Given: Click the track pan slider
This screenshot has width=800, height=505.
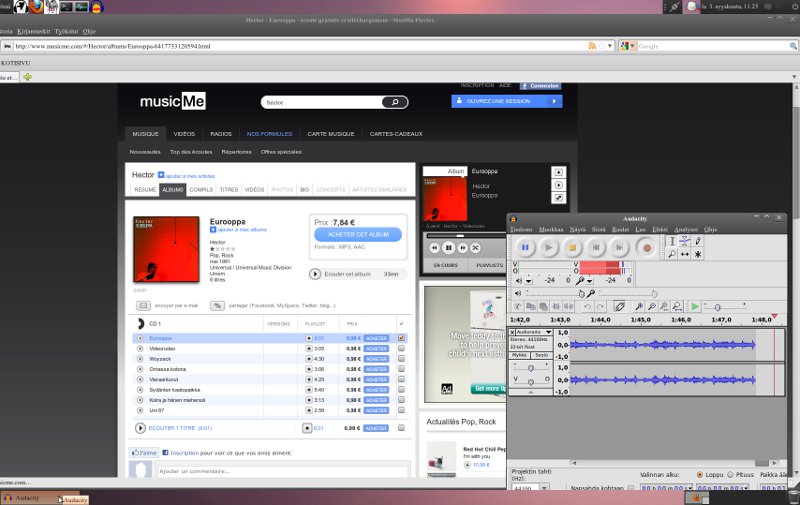Looking at the screenshot, I should [x=531, y=381].
